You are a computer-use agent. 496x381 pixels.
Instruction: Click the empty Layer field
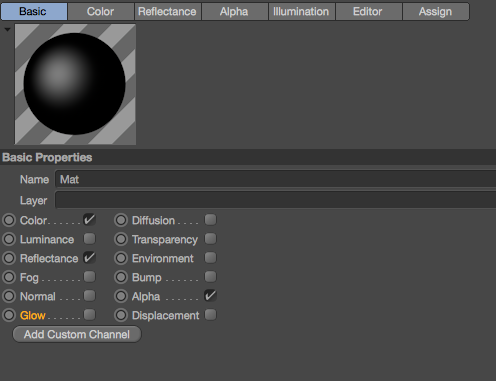[x=276, y=200]
